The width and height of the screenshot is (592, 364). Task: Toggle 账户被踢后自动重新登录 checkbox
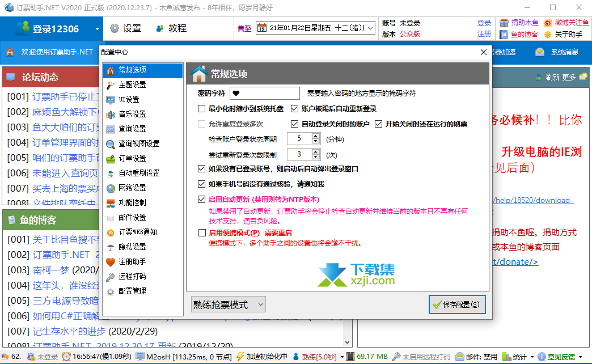point(294,109)
